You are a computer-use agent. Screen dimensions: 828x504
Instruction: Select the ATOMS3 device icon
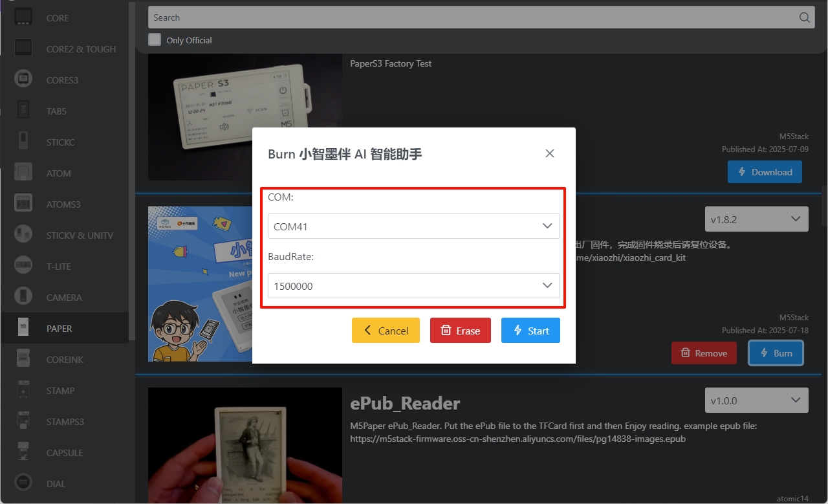point(23,204)
